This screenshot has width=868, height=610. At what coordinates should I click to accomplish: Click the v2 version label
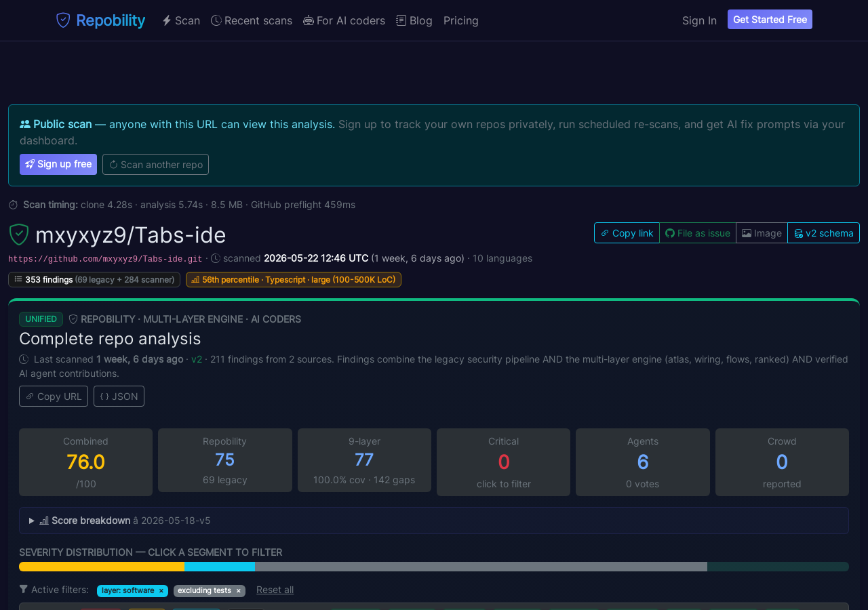point(197,359)
